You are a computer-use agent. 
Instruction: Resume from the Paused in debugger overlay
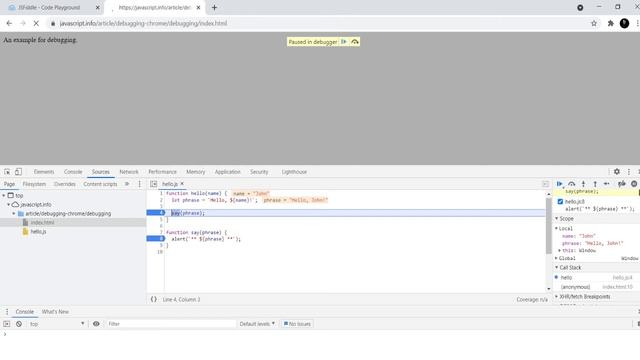pyautogui.click(x=344, y=42)
